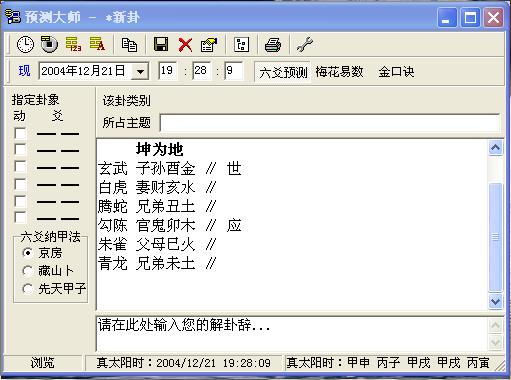Click the minute field showing 28
The height and width of the screenshot is (380, 511).
(201, 70)
